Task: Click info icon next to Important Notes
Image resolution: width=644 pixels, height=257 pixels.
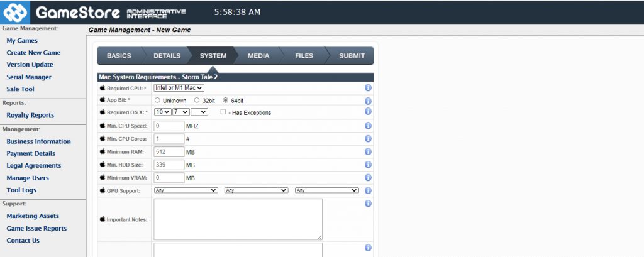Action: (368, 204)
